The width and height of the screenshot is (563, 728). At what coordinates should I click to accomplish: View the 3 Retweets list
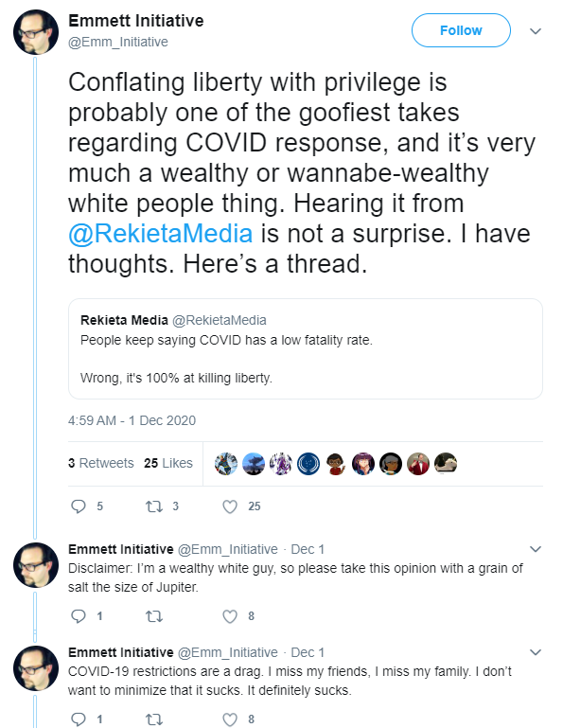click(100, 463)
